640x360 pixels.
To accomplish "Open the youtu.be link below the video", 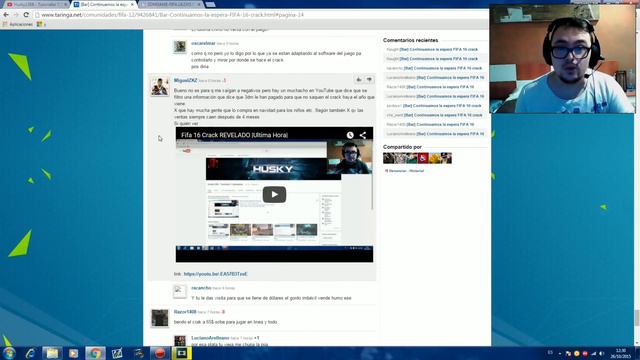I will coord(216,274).
